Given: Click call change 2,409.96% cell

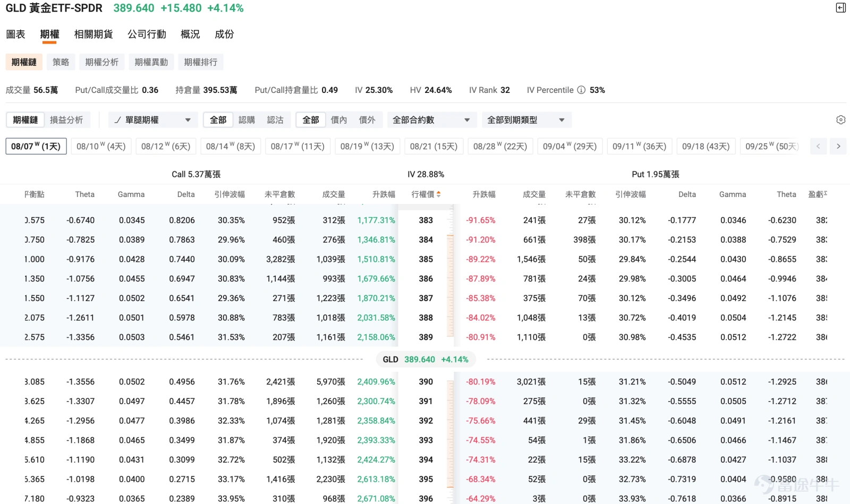Looking at the screenshot, I should [376, 382].
